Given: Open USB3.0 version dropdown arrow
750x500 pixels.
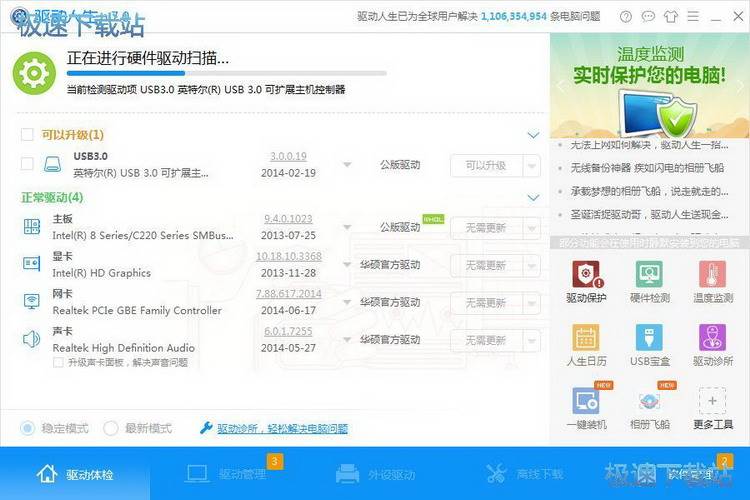Looking at the screenshot, I should click(x=347, y=165).
